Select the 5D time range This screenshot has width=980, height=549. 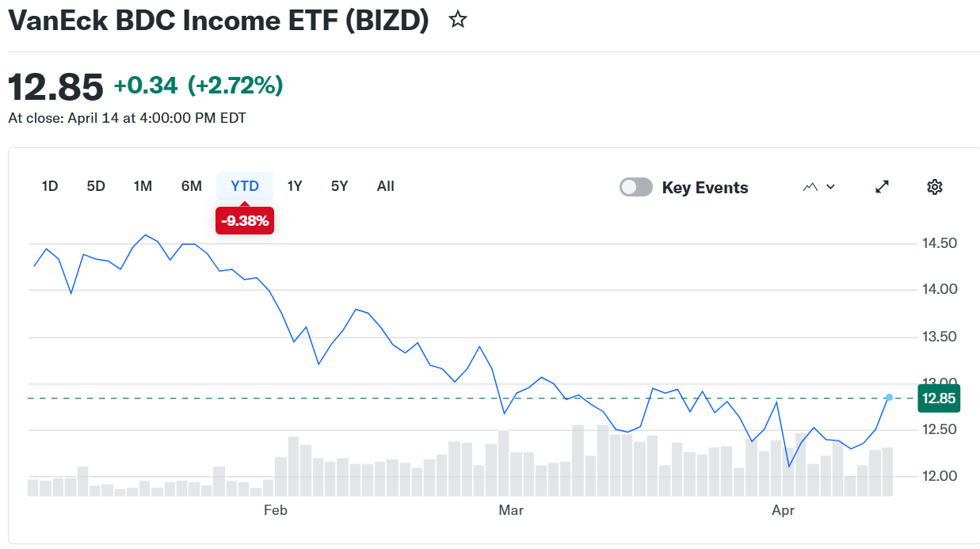click(x=96, y=186)
